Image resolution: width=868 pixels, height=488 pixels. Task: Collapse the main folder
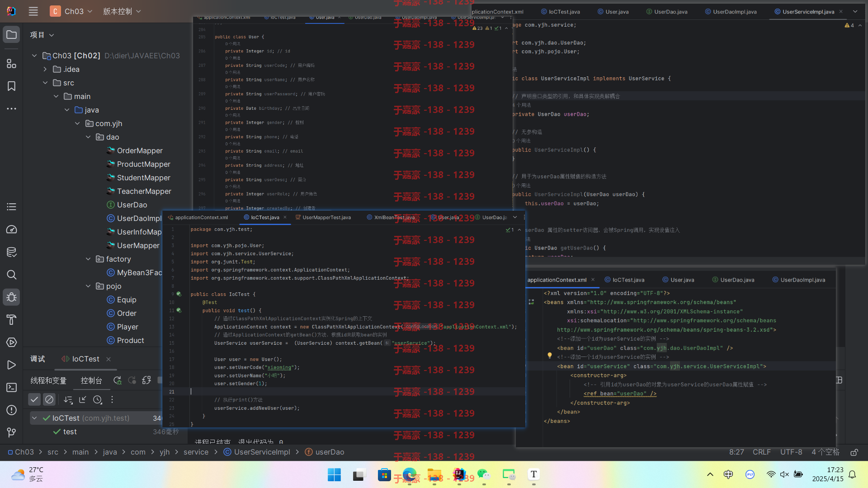[56, 96]
